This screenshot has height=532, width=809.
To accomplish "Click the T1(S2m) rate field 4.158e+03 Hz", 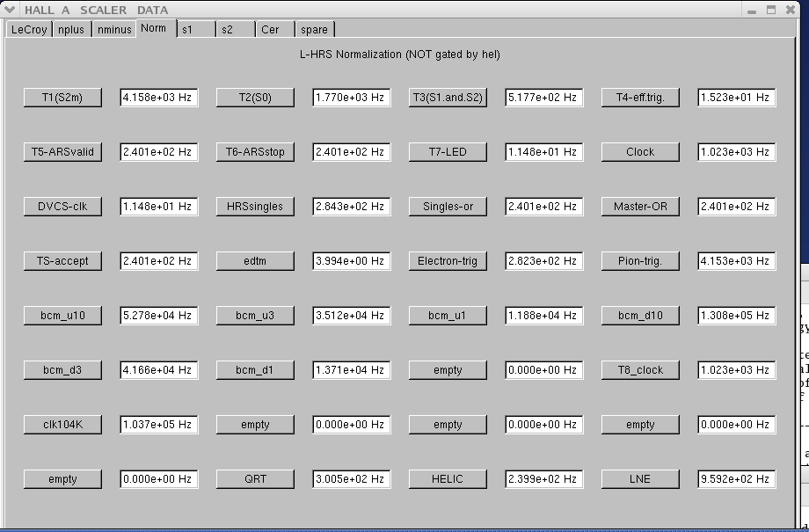I will pos(159,98).
